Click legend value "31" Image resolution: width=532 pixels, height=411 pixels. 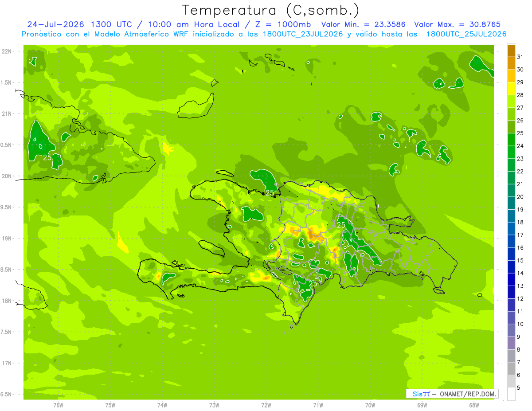point(520,57)
